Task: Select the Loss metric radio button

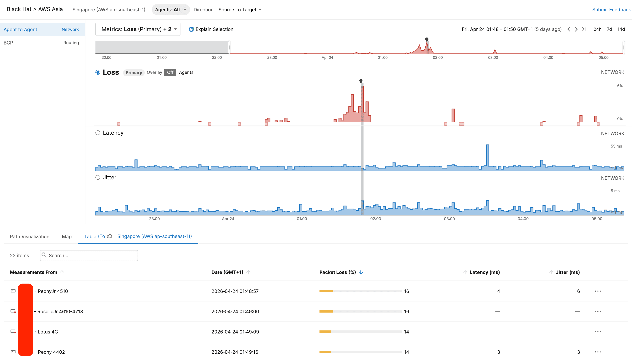Action: click(x=98, y=72)
